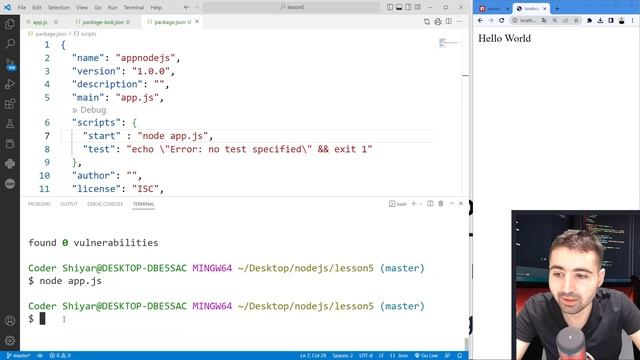This screenshot has width=640, height=360.
Task: Open notifications bell in status bar
Action: pyautogui.click(x=460, y=356)
